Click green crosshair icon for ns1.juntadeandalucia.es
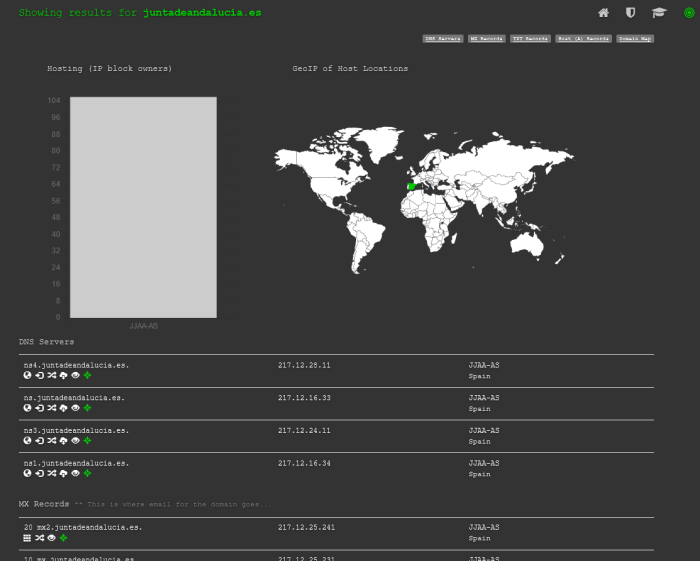 coord(88,473)
